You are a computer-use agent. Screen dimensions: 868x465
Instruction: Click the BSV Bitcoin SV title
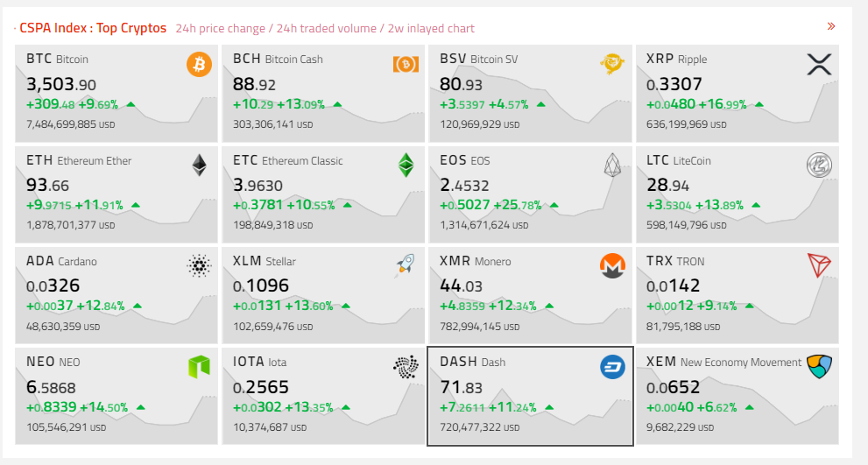[479, 59]
